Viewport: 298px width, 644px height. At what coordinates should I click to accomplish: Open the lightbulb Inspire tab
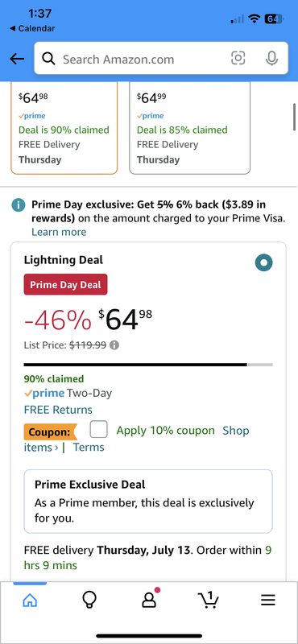click(x=89, y=601)
